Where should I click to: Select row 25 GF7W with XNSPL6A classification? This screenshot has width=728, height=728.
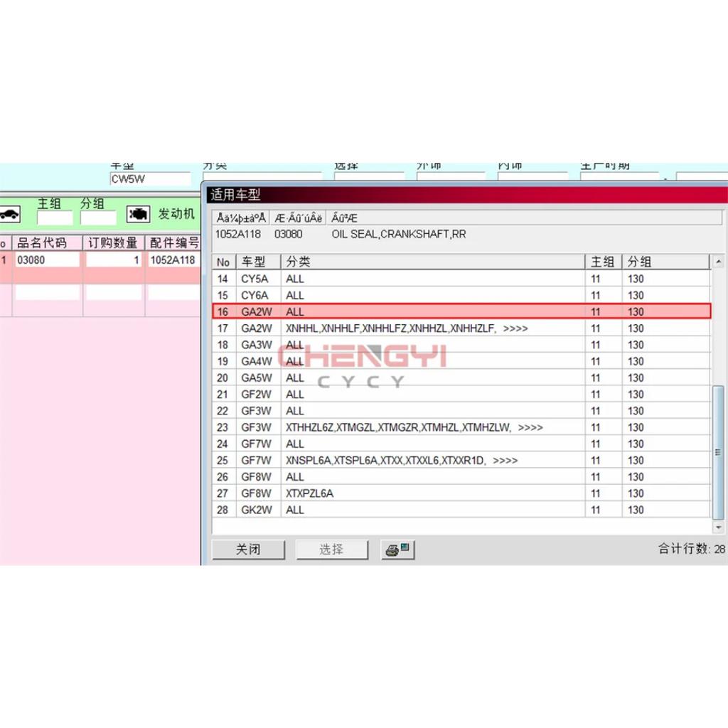(x=461, y=460)
